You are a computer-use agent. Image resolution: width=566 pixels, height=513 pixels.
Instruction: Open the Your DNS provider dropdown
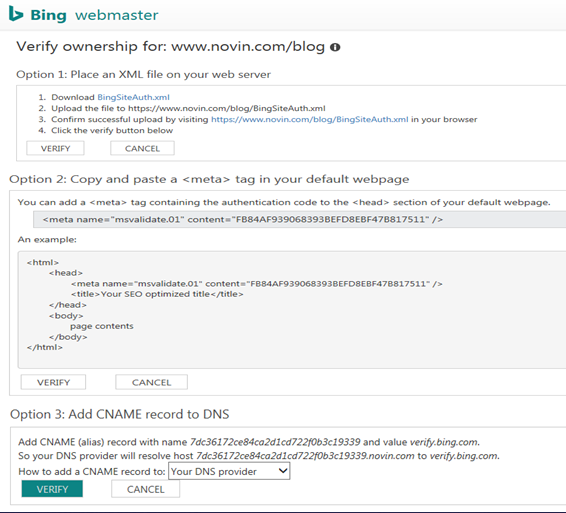pos(229,471)
